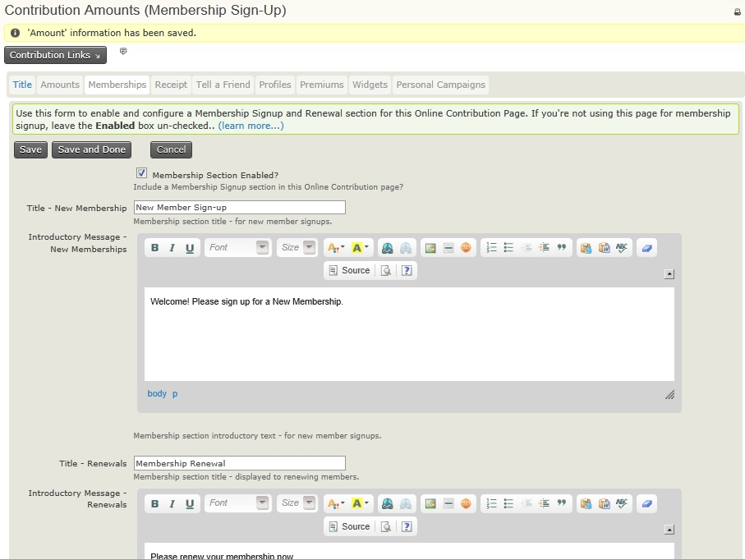745x560 pixels.
Task: Apply block quote in Renewals editor
Action: click(x=562, y=503)
